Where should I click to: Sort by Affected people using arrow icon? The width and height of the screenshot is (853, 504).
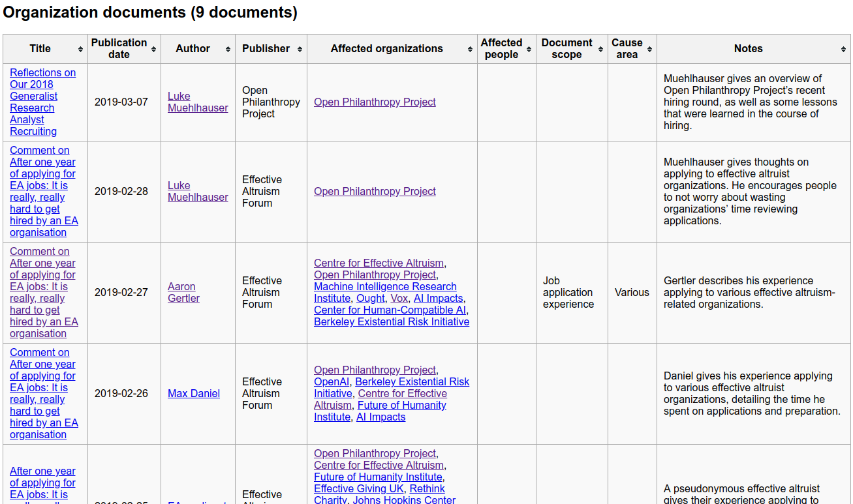coord(529,49)
